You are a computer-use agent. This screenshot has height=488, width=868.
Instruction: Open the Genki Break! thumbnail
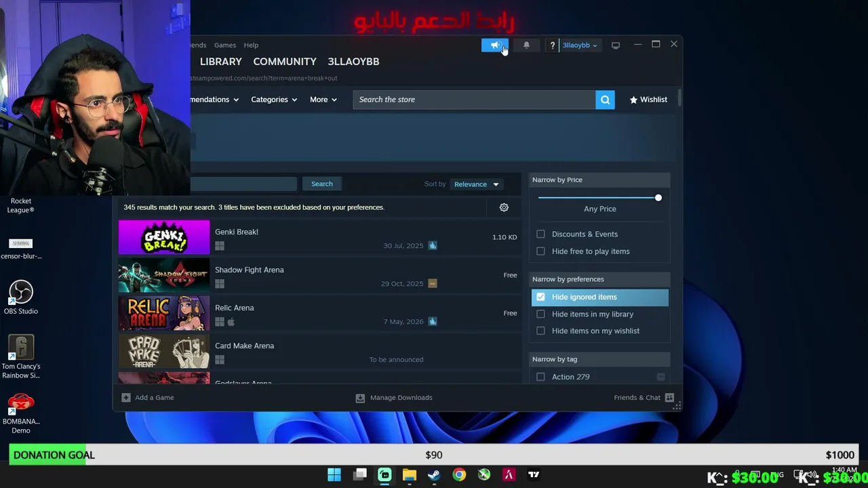coord(164,237)
